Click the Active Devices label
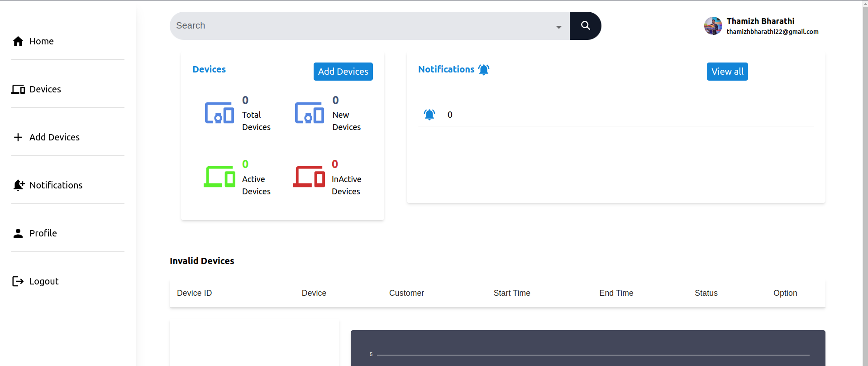The height and width of the screenshot is (366, 868). coord(256,185)
